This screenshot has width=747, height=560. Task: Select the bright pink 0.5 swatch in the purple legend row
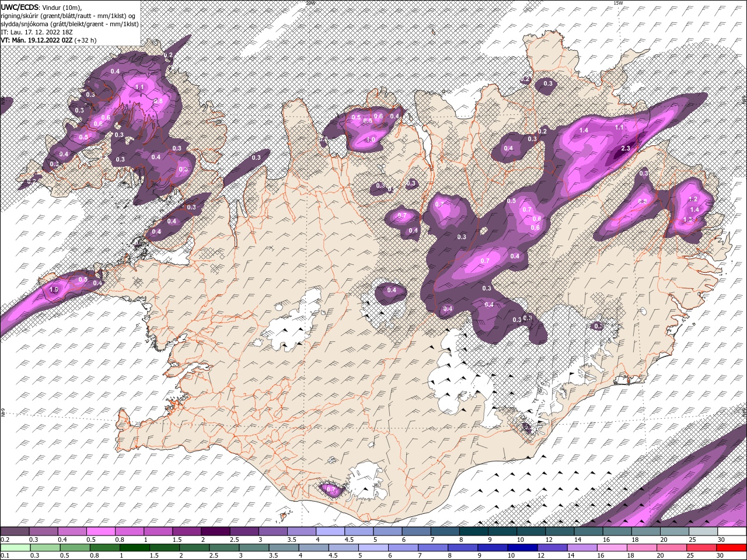(x=101, y=531)
